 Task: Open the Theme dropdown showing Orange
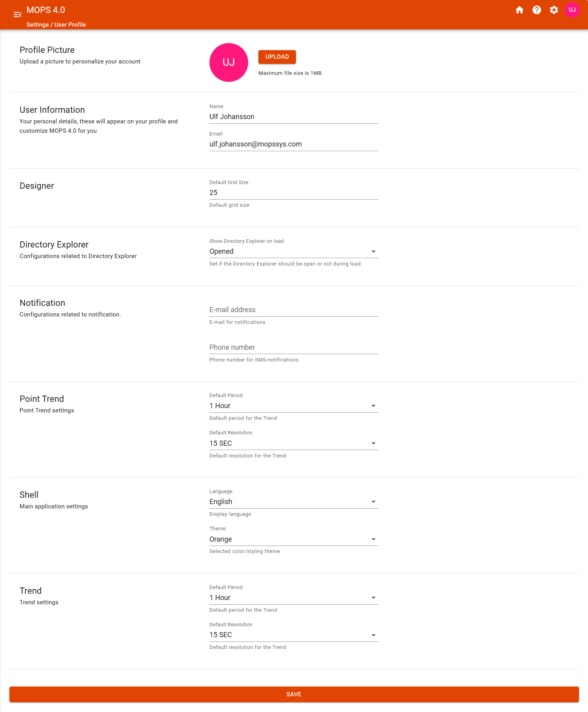pos(294,539)
